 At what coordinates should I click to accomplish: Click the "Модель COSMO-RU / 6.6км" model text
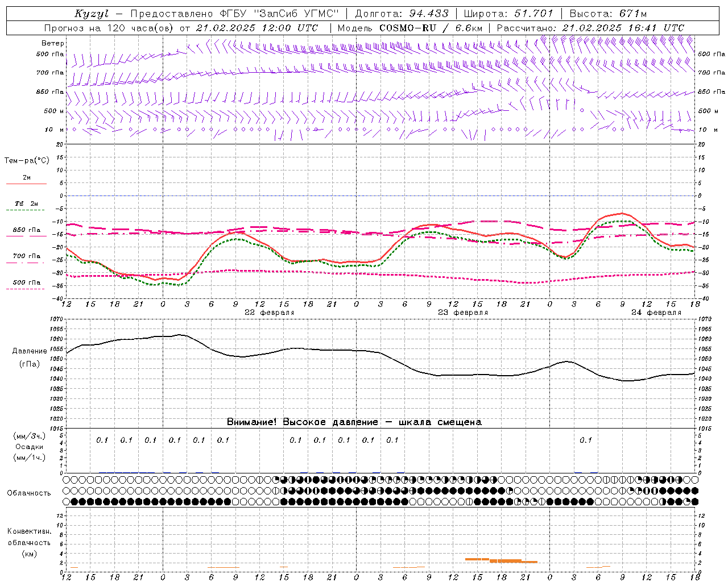pyautogui.click(x=409, y=28)
